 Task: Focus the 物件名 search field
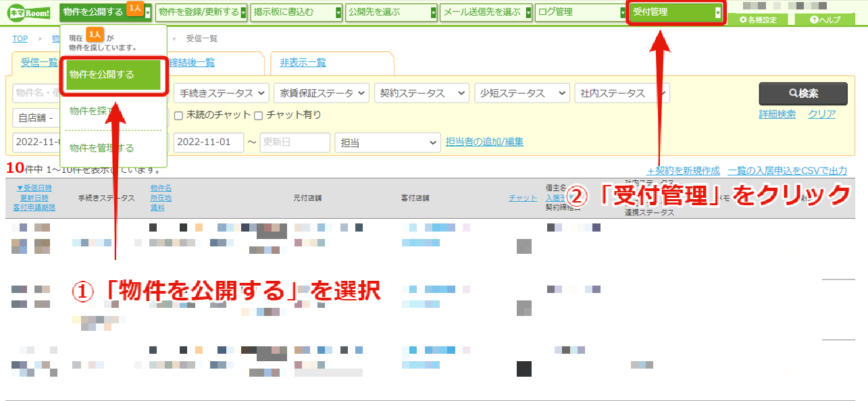click(x=36, y=93)
